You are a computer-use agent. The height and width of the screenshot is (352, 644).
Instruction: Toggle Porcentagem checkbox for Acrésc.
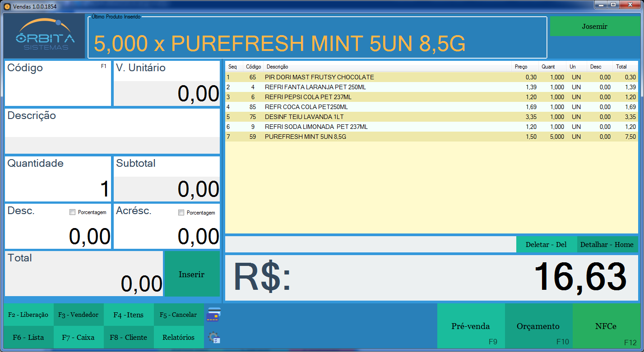tap(181, 212)
